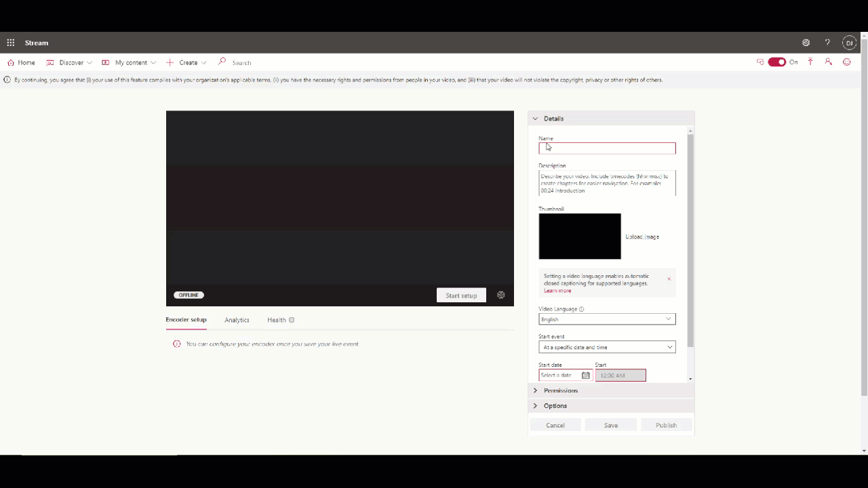Click the Search field
This screenshot has width=868, height=488.
pos(242,62)
